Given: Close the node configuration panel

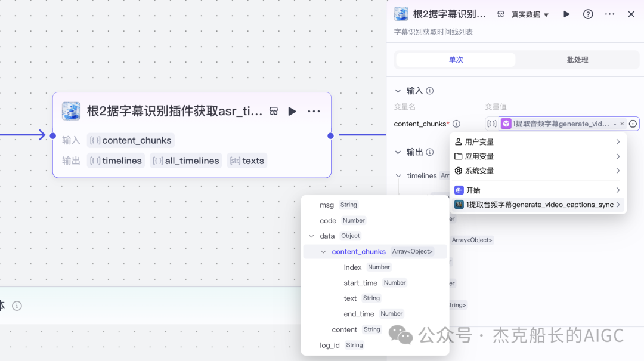Looking at the screenshot, I should tap(631, 14).
